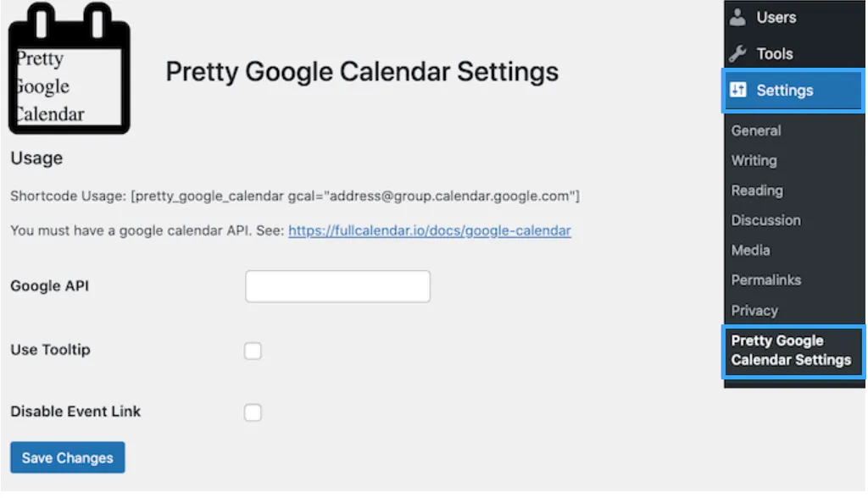Open Discussion settings submenu item
Image resolution: width=868 pixels, height=498 pixels.
765,220
